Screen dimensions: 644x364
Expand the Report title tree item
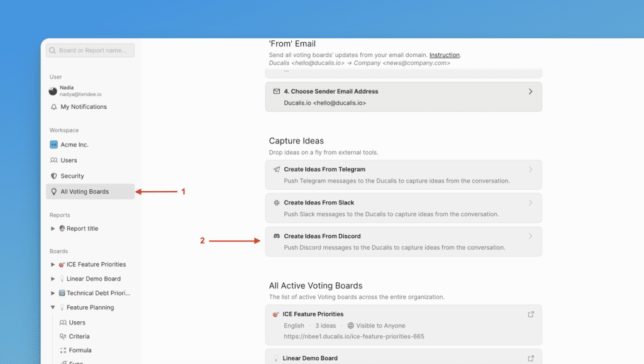53,229
